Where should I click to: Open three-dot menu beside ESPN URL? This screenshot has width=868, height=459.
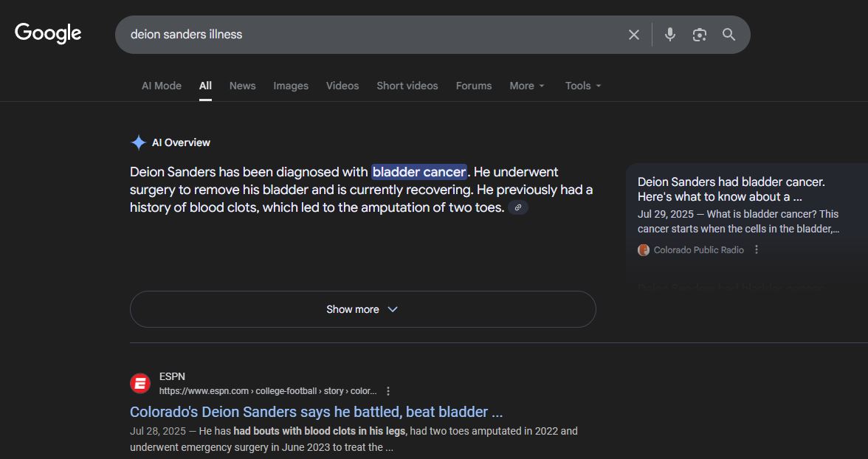(x=388, y=391)
